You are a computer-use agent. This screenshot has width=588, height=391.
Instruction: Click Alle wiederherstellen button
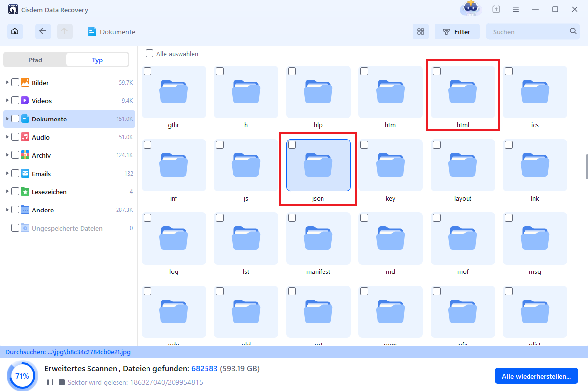536,376
